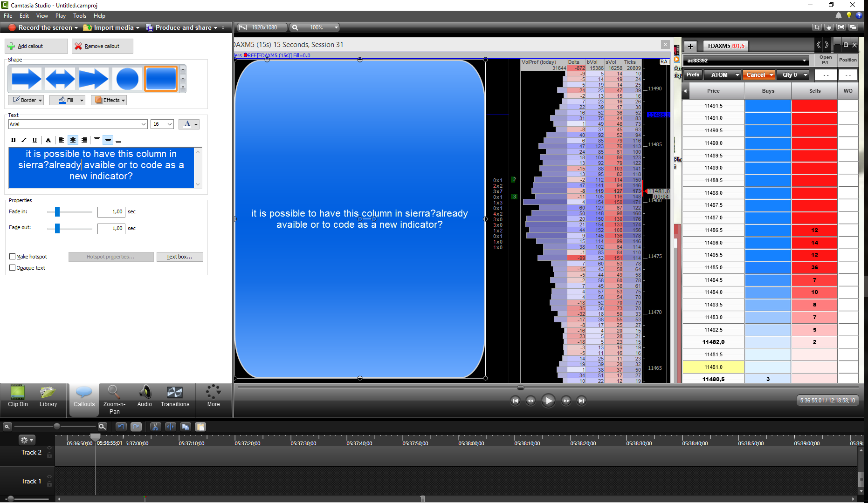
Task: Click the timeline copy icon
Action: (186, 427)
